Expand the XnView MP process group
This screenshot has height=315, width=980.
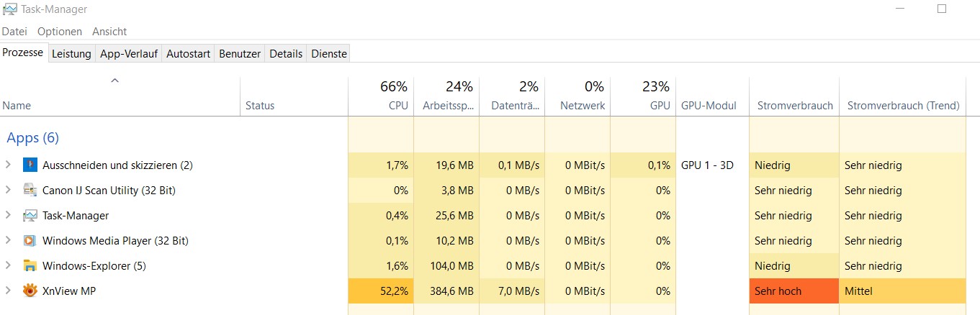click(8, 291)
